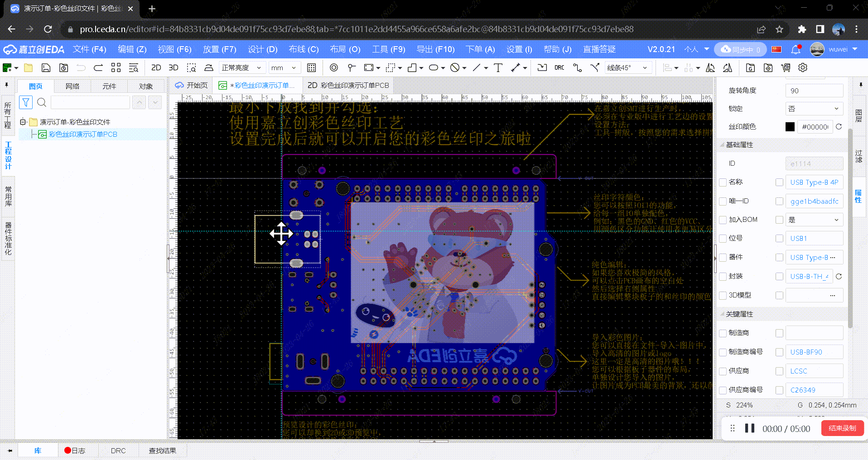Toggle the 封装 property checkbox
Viewport: 868px width, 460px height.
(x=723, y=277)
